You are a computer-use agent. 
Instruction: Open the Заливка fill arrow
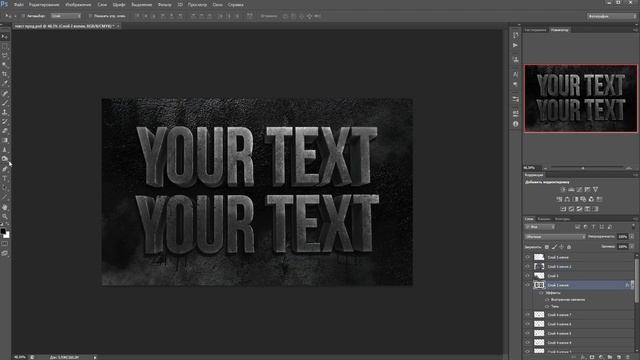[x=632, y=247]
